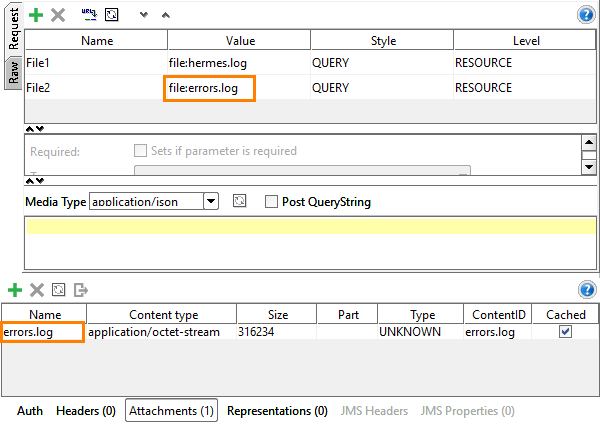Click into the yellow request body editor
This screenshot has width=600, height=424.
coord(311,225)
